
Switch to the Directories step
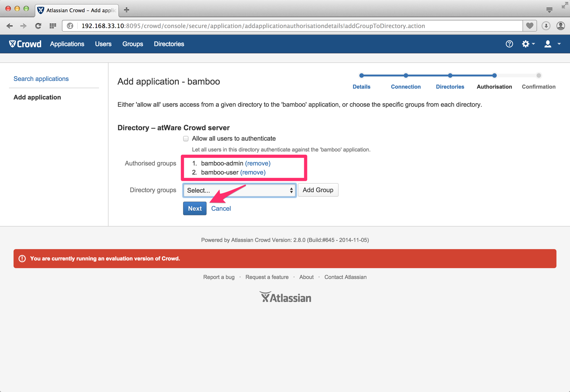(450, 87)
